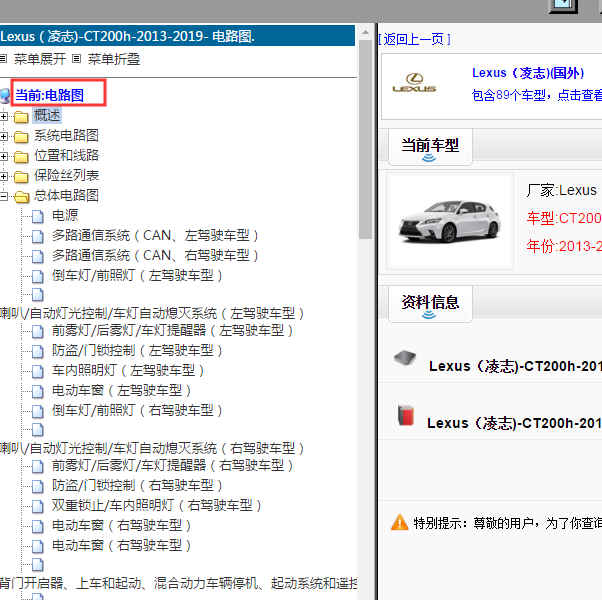This screenshot has width=602, height=600.
Task: Collapse the 总体电路图 folder node
Action: click(x=3, y=196)
